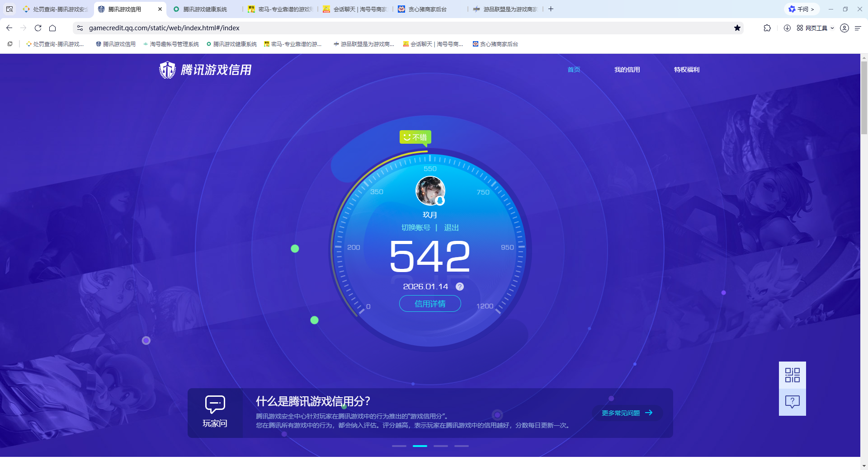This screenshot has width=868, height=470.
Task: Click the 玖月 avatar thumbnail
Action: (x=429, y=191)
